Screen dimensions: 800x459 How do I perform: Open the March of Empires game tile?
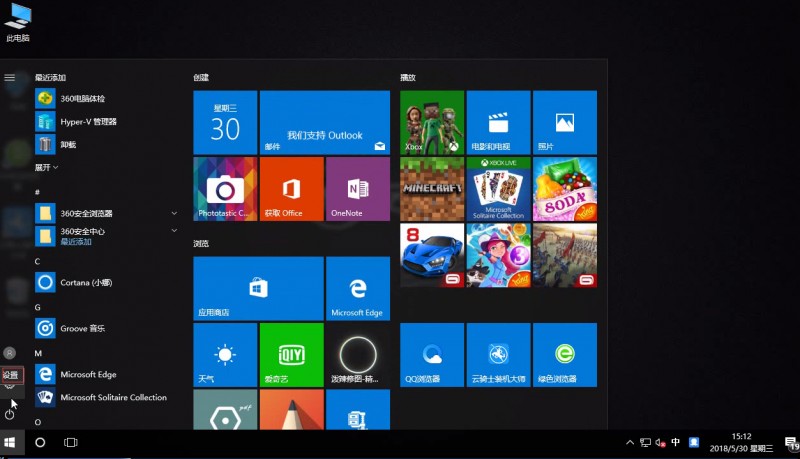(564, 255)
